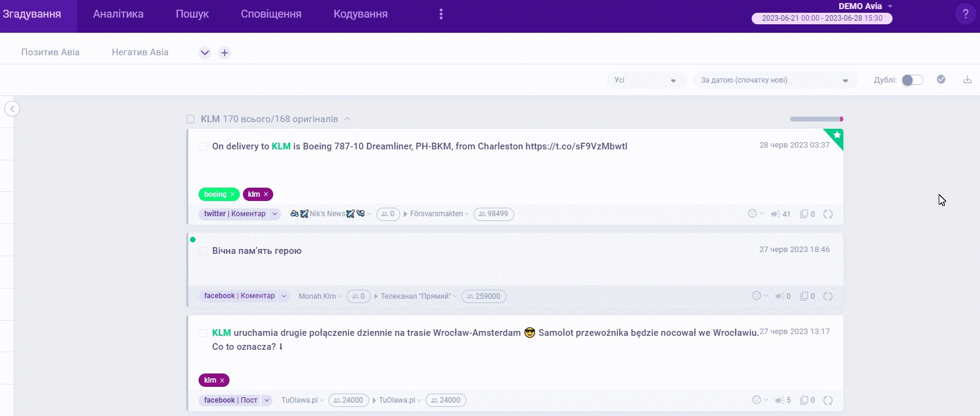Click the download export icon

tap(967, 80)
